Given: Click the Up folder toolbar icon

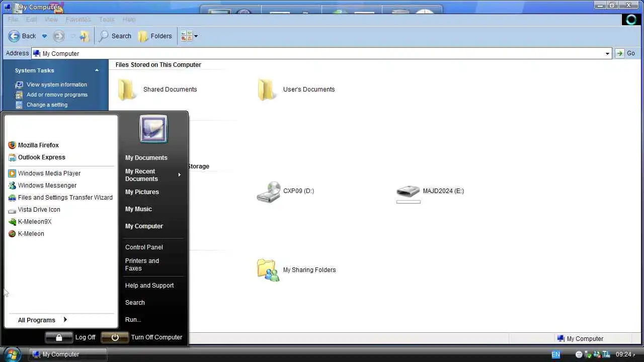Looking at the screenshot, I should (84, 36).
